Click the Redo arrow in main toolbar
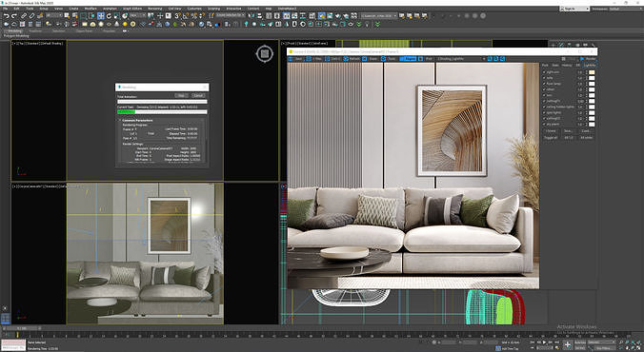Viewport: 644px width, 352px height. tap(14, 15)
